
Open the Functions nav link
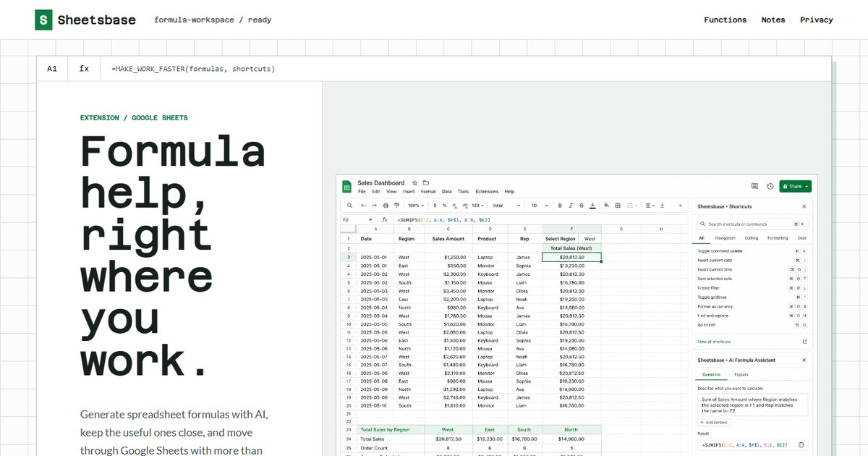point(726,20)
